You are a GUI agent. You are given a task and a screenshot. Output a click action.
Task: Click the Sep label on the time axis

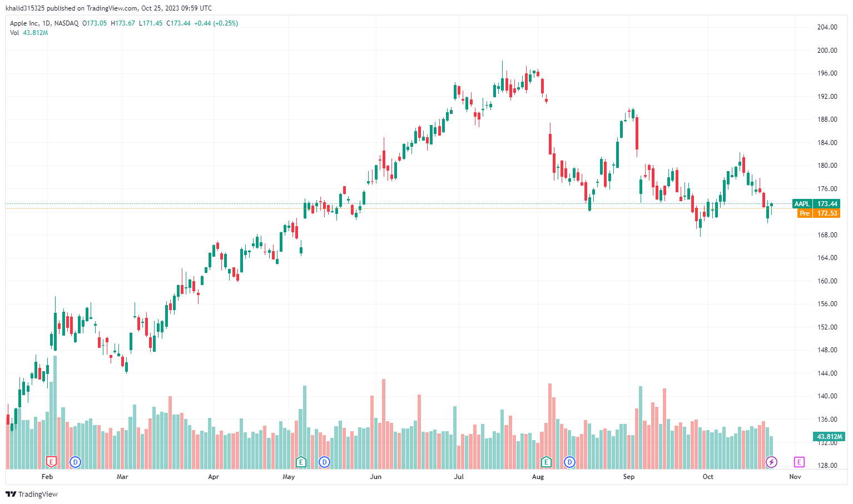pos(628,477)
